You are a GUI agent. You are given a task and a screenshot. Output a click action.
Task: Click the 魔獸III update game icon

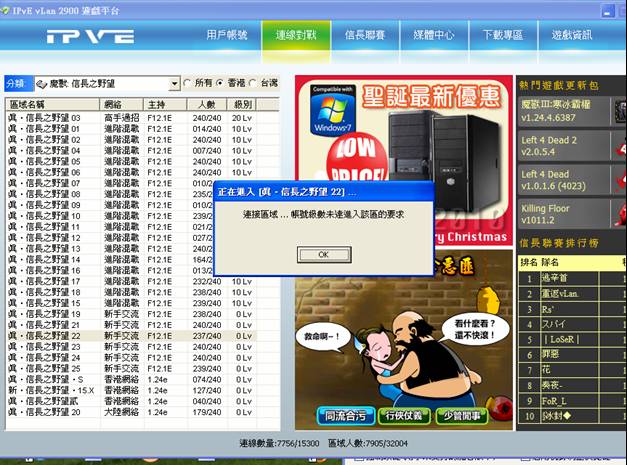click(x=620, y=111)
